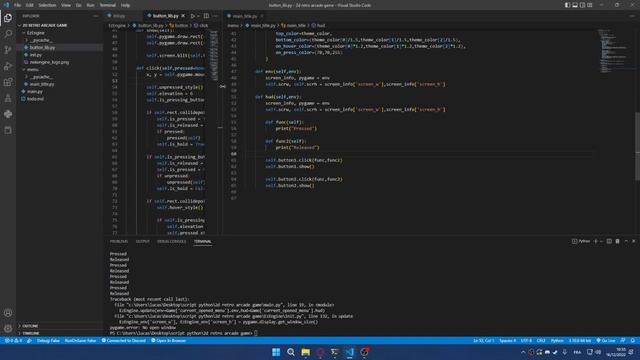Click Open In Browser status item
640x360 pixels.
(x=169, y=340)
